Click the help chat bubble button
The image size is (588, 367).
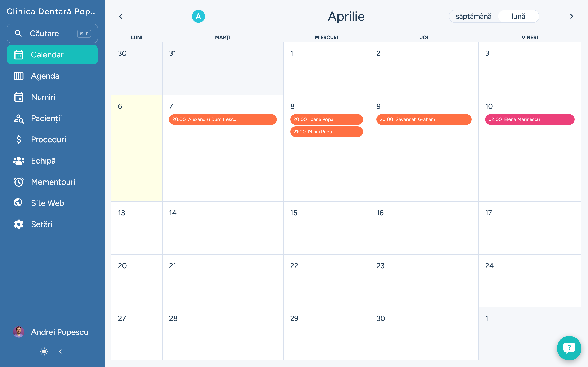(569, 348)
